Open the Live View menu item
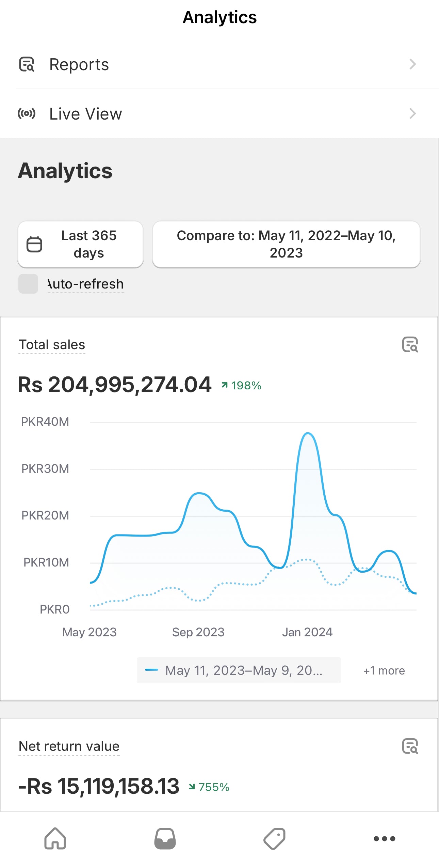This screenshot has height=868, width=439. (86, 114)
